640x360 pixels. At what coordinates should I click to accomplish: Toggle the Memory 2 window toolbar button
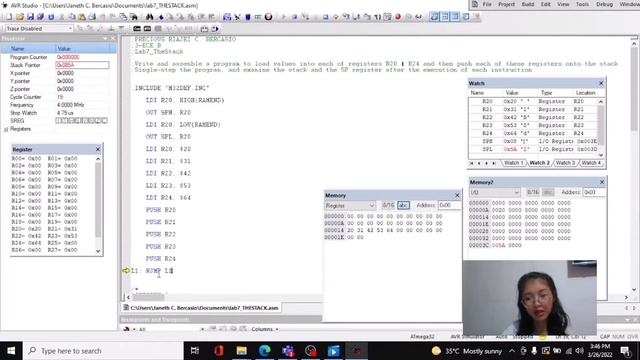click(x=466, y=17)
